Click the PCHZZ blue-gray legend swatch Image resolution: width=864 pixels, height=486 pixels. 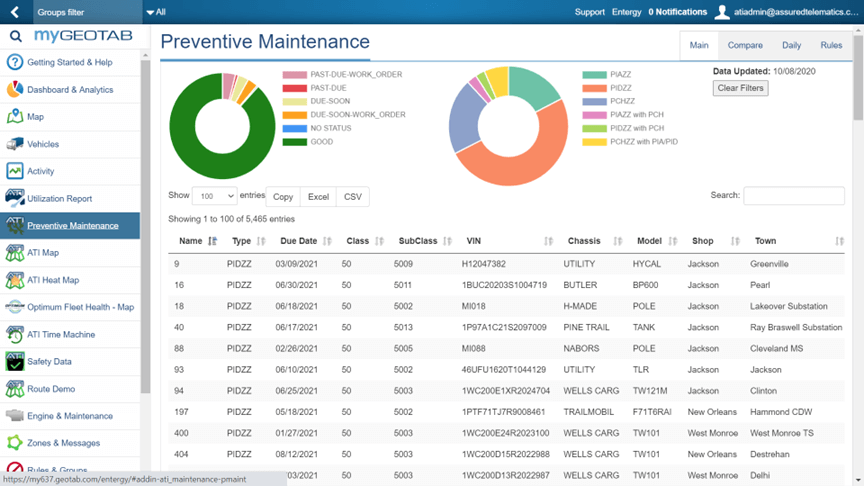click(x=595, y=101)
